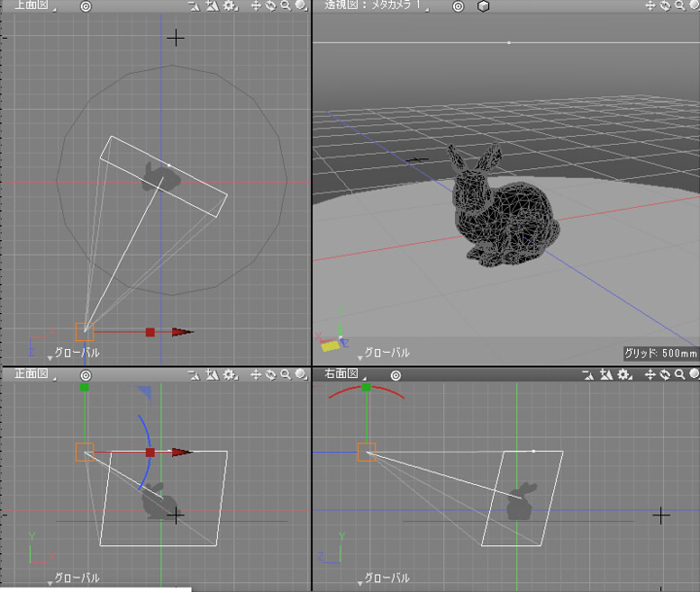The height and width of the screenshot is (592, 700).
Task: Open the 正面図 view selector dropdown
Action: pyautogui.click(x=35, y=373)
